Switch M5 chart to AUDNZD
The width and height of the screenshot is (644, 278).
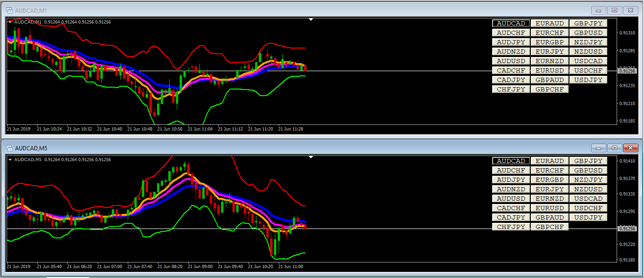click(511, 189)
